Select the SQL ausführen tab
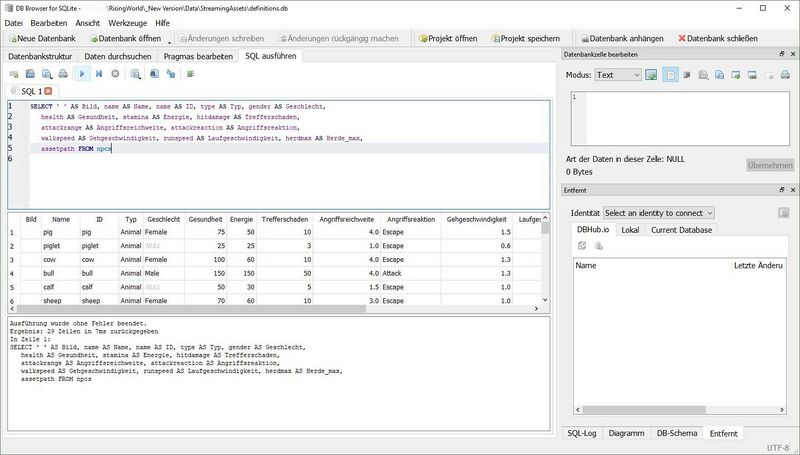800x455 pixels. pos(271,56)
